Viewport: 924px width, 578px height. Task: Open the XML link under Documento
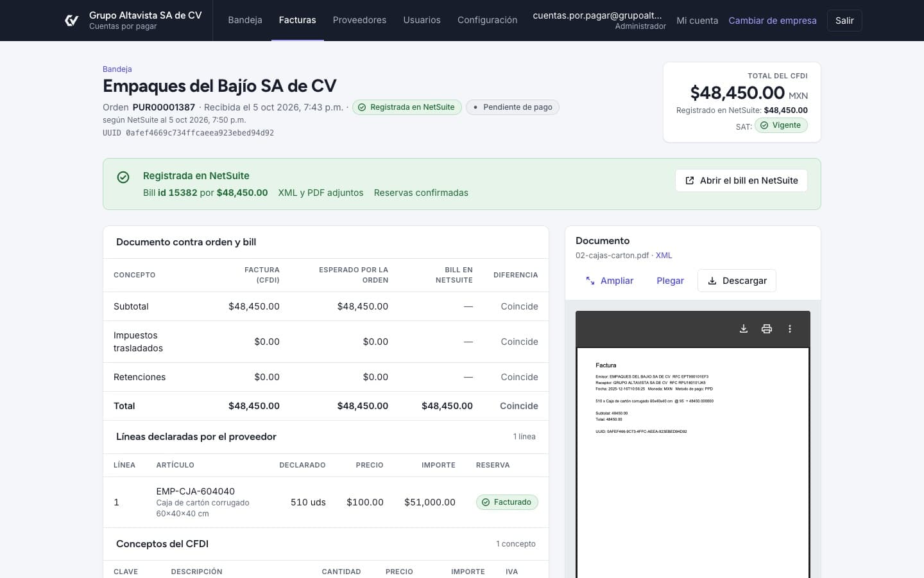pos(664,255)
